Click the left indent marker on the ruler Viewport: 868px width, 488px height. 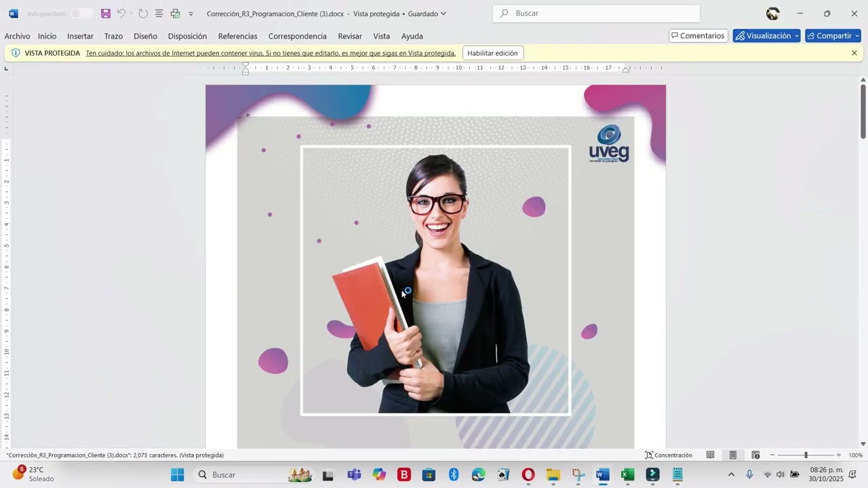pyautogui.click(x=245, y=68)
